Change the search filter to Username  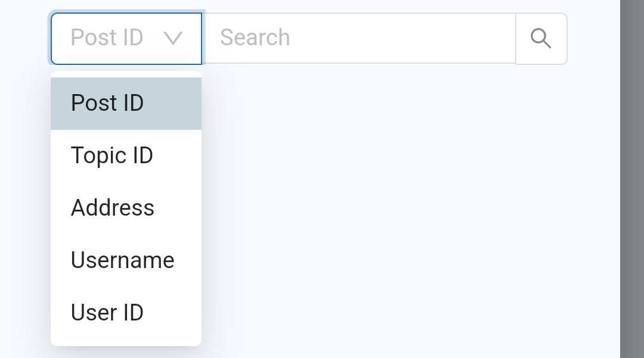126,261
